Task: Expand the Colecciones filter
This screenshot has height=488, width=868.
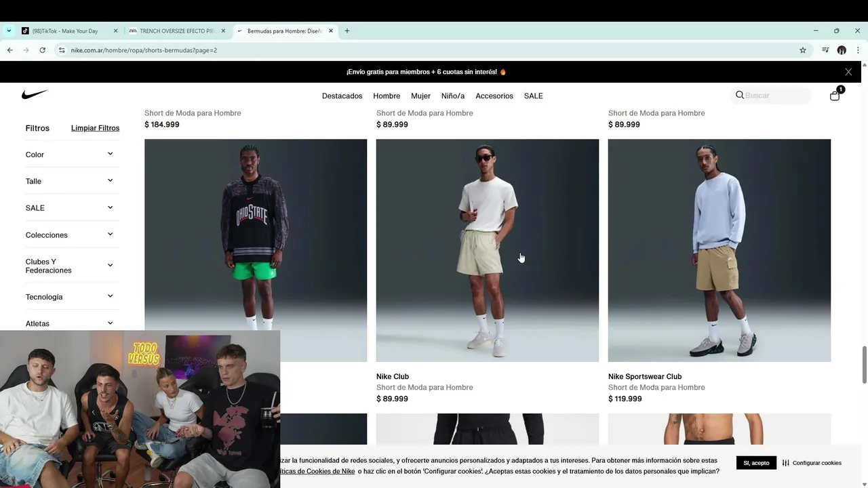Action: 71,235
